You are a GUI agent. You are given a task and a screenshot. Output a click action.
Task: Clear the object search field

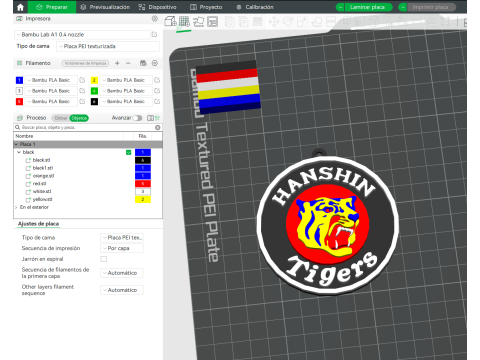tap(158, 127)
